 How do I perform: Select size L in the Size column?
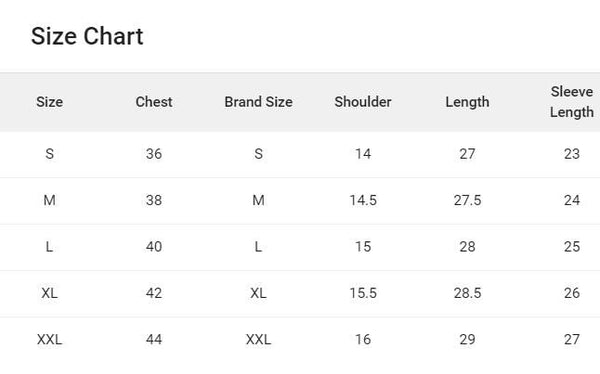pyautogui.click(x=49, y=247)
